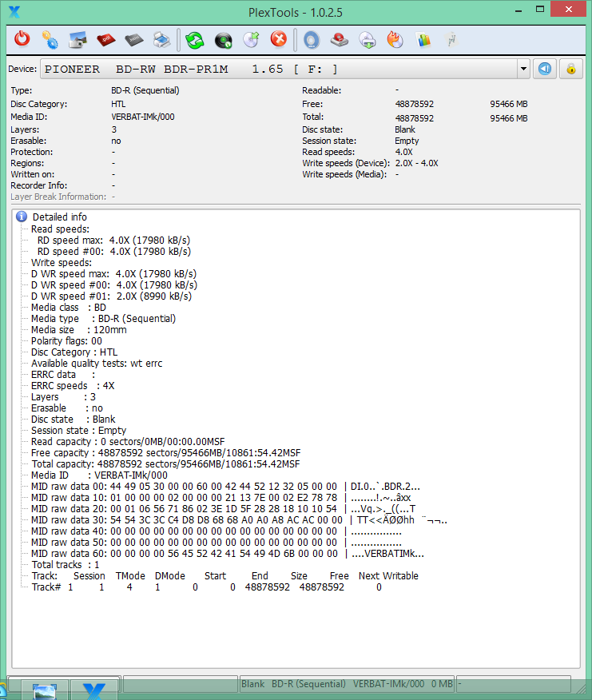The image size is (592, 700).
Task: Select the Media size : 120mm row
Action: pyautogui.click(x=78, y=329)
